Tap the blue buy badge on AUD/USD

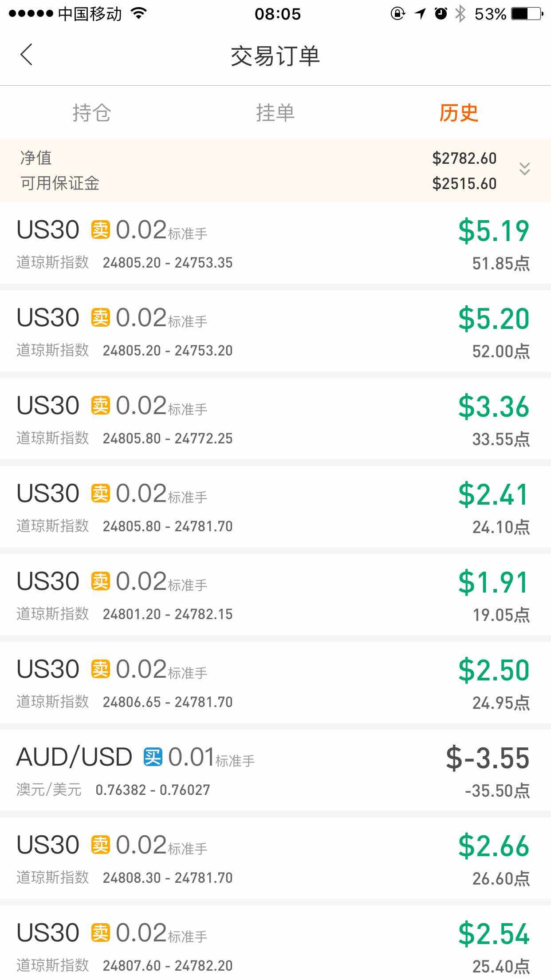point(153,757)
